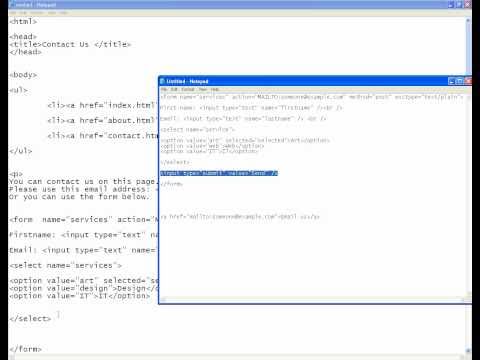Click 'Or you can use the form below' line
This screenshot has height=360, width=480.
click(x=79, y=197)
